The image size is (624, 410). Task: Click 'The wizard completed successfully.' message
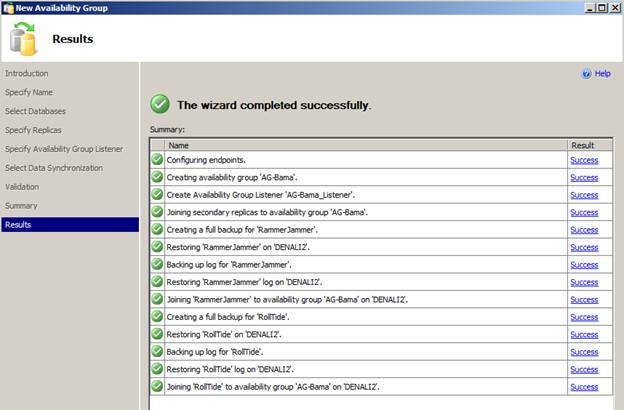[274, 105]
